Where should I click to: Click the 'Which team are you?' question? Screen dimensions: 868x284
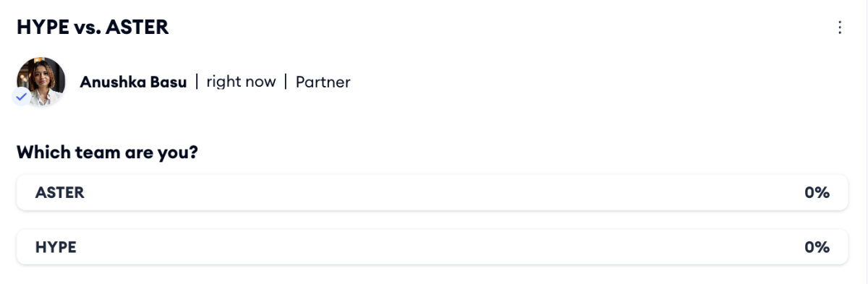click(x=108, y=152)
